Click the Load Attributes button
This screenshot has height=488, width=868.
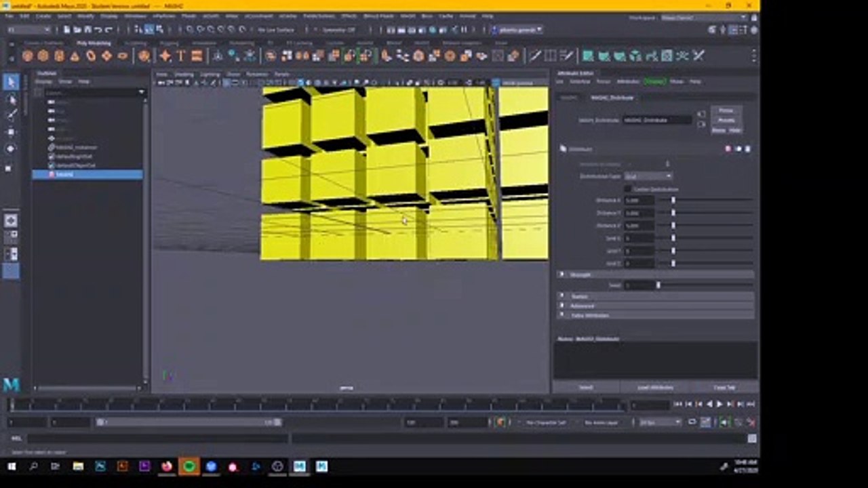click(655, 388)
